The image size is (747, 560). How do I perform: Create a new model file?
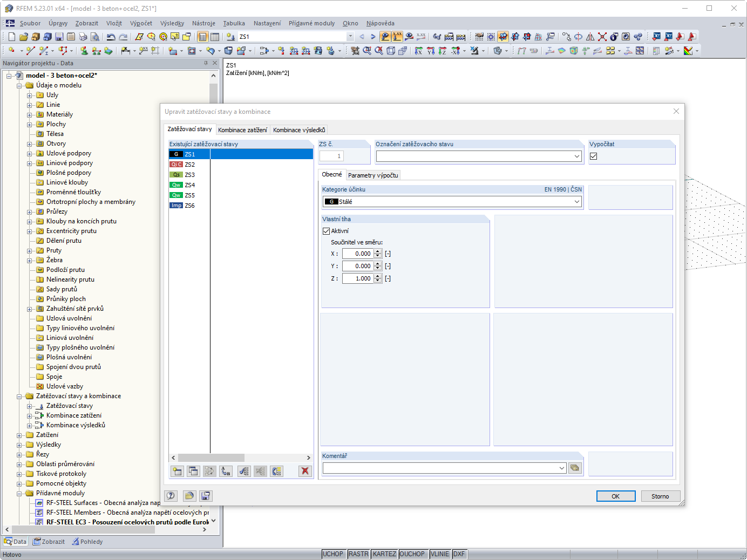(x=12, y=37)
